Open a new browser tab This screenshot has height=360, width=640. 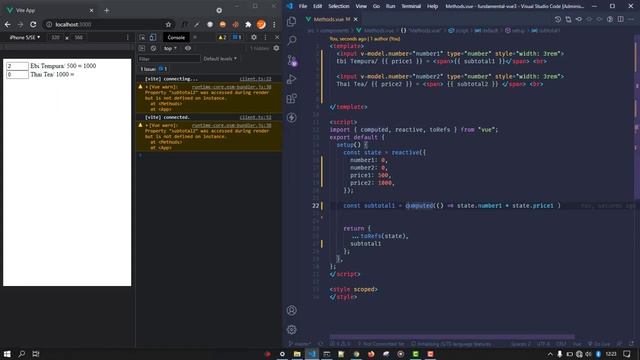pos(107,10)
